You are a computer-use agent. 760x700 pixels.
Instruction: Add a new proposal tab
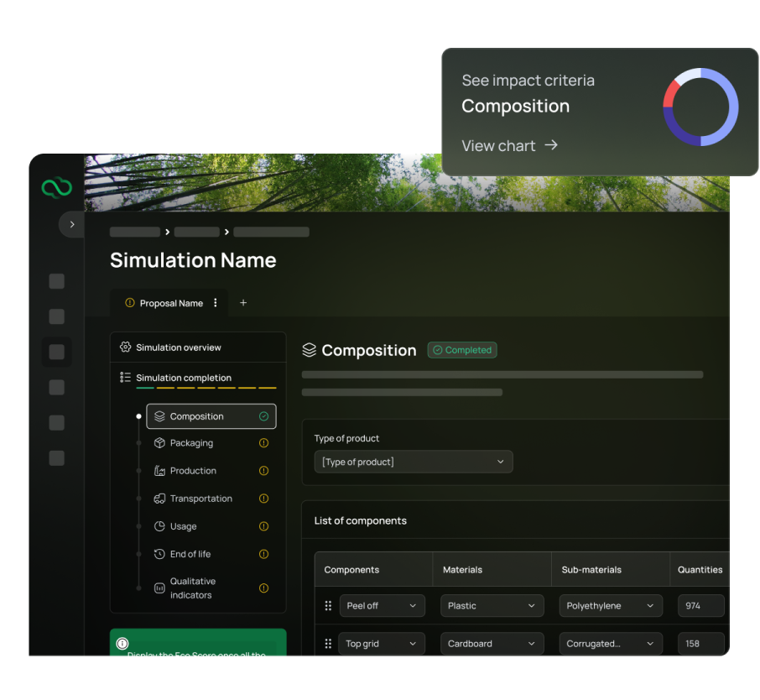click(243, 303)
